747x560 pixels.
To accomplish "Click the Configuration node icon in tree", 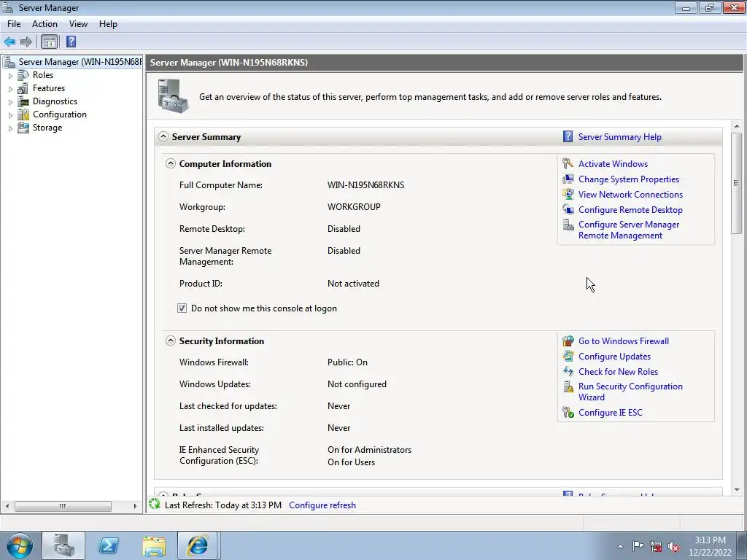I will (23, 114).
